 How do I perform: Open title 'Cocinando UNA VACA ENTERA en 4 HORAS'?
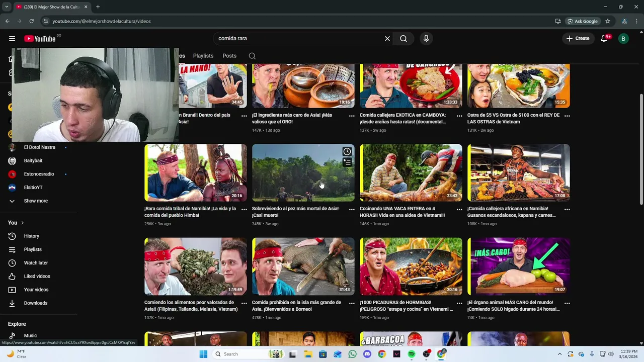click(x=402, y=212)
